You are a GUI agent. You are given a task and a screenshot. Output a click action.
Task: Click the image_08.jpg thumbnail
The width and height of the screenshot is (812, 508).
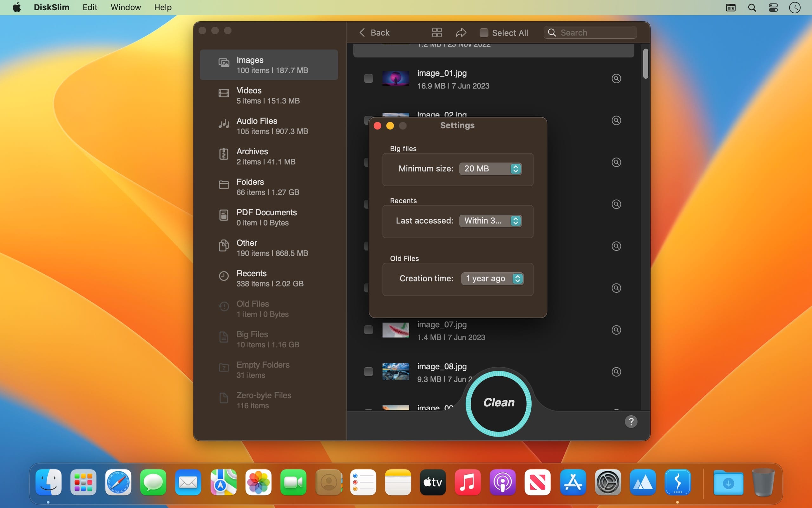(396, 372)
